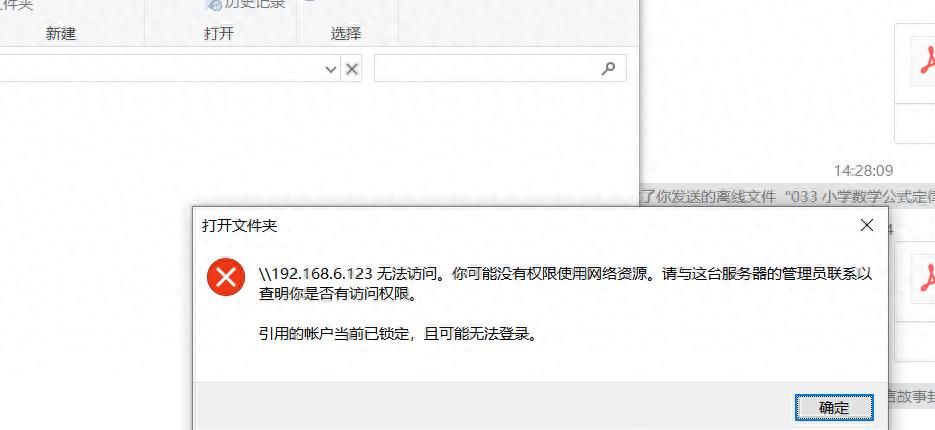Click the 14:28:09 chat timestamp
935x430 pixels.
pyautogui.click(x=863, y=171)
